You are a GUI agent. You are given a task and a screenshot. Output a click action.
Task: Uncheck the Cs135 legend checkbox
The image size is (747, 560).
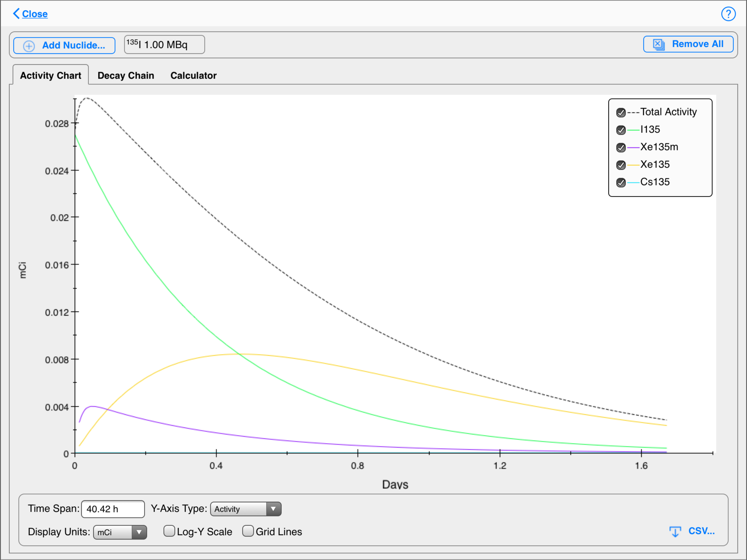(621, 183)
